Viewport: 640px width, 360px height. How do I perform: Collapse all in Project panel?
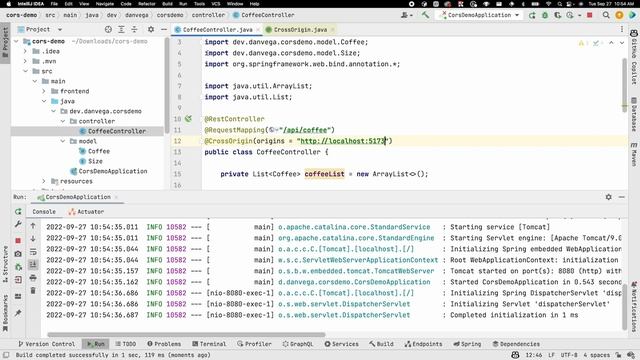coord(134,29)
